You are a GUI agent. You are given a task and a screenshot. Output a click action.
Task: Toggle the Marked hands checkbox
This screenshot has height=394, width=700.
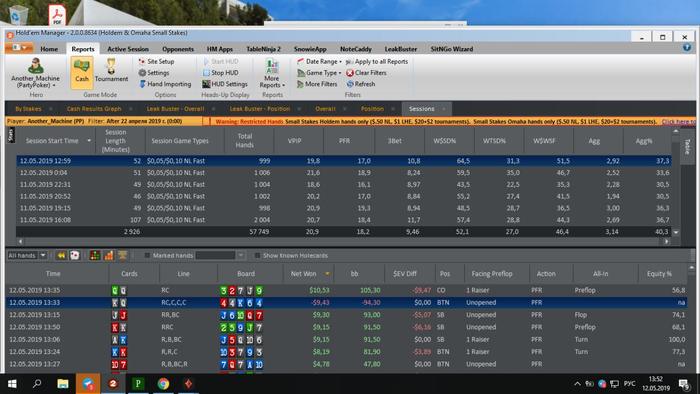pos(147,255)
